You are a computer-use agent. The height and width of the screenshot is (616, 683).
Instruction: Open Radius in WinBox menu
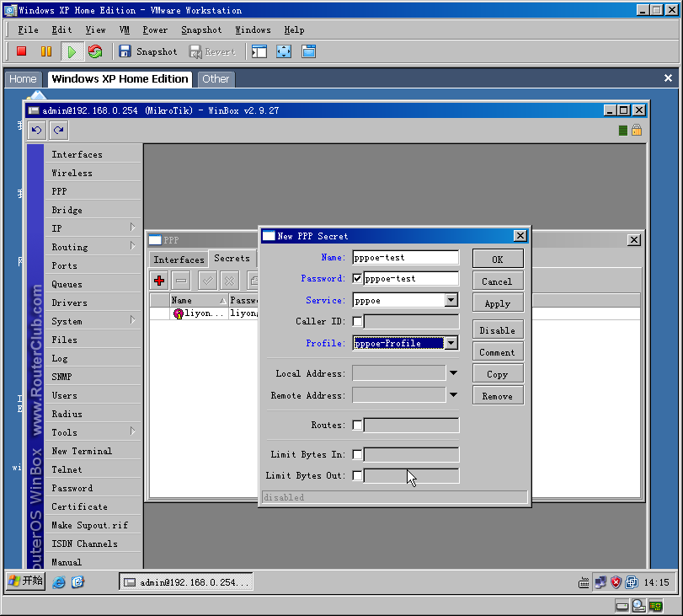point(93,414)
